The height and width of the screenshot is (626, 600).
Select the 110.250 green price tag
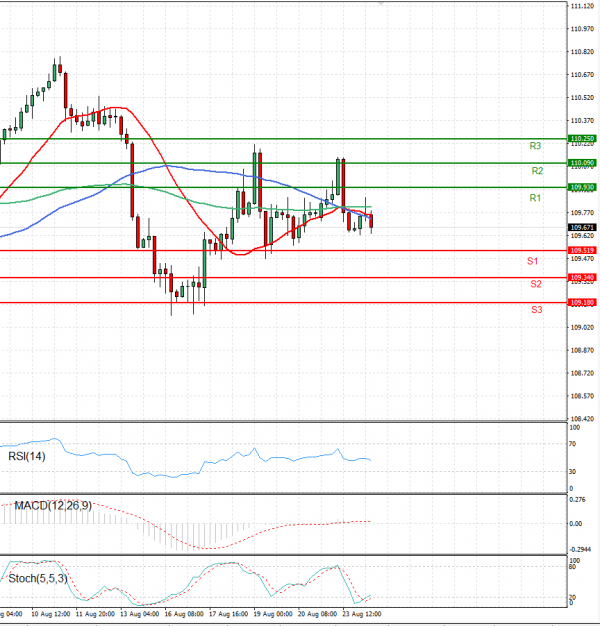582,139
